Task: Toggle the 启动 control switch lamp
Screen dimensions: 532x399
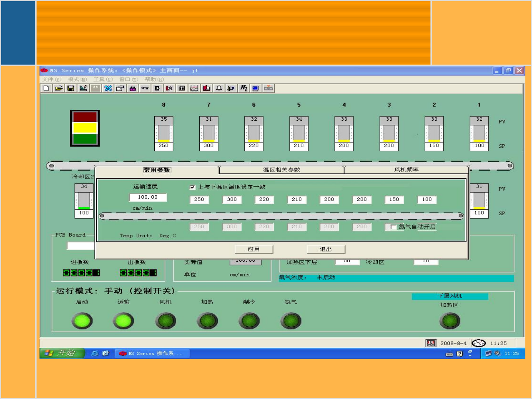Action: coord(82,321)
